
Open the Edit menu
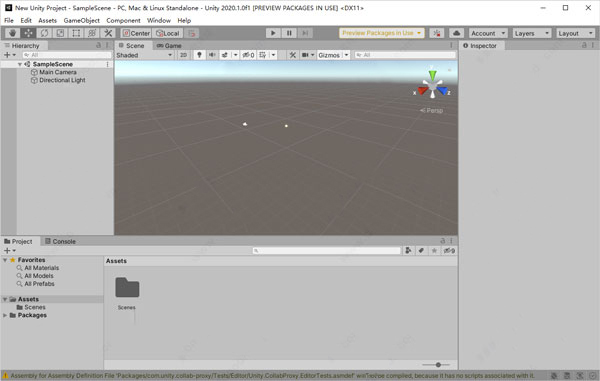pos(26,20)
